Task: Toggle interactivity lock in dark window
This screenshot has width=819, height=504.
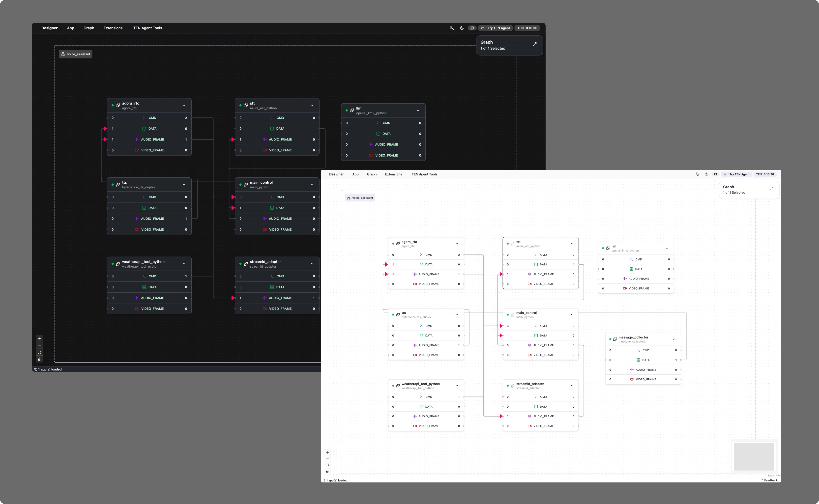Action: point(39,359)
